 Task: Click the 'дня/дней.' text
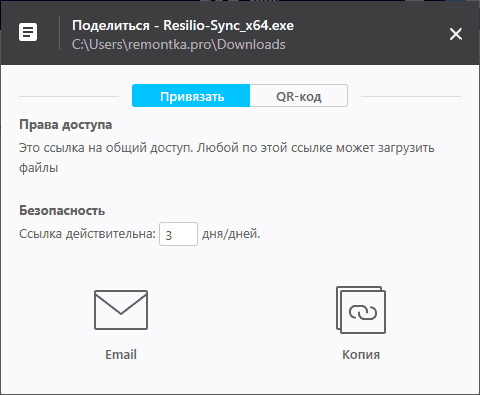(231, 234)
